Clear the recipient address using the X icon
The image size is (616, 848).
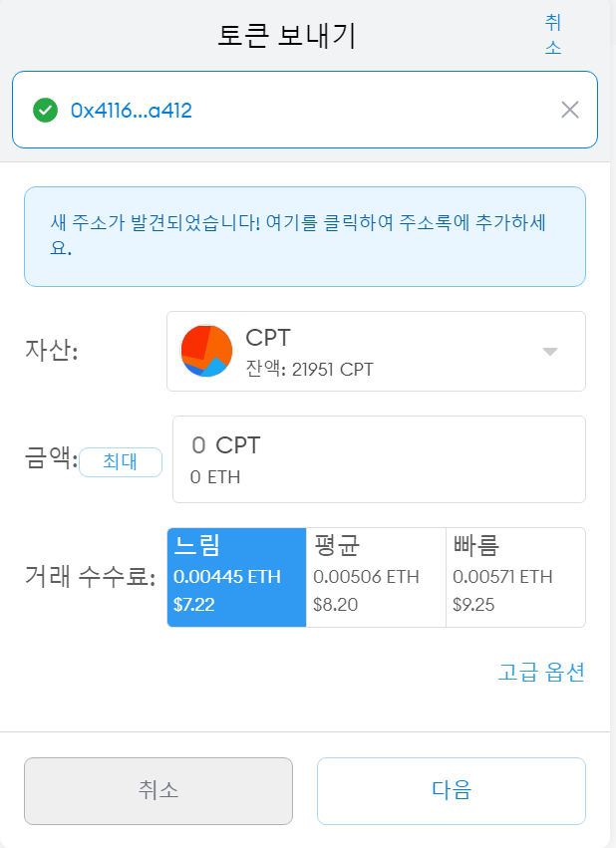tap(570, 110)
